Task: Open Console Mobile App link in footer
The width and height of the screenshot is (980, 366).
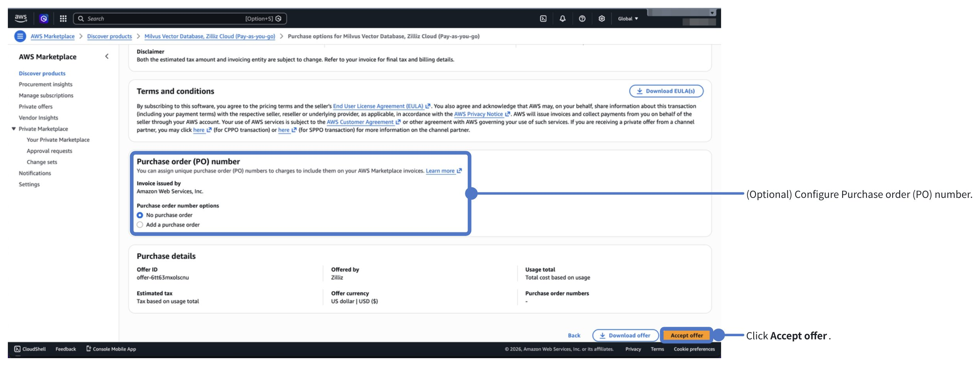Action: 111,349
